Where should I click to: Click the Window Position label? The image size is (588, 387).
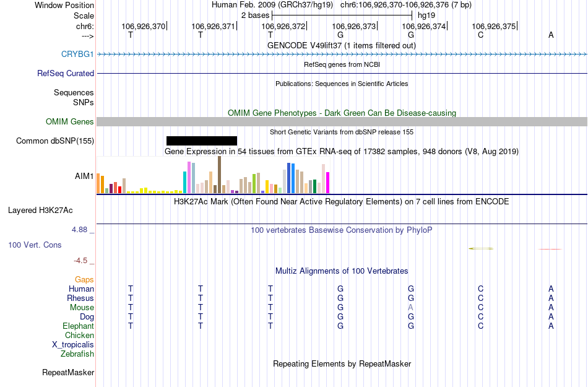click(x=64, y=5)
